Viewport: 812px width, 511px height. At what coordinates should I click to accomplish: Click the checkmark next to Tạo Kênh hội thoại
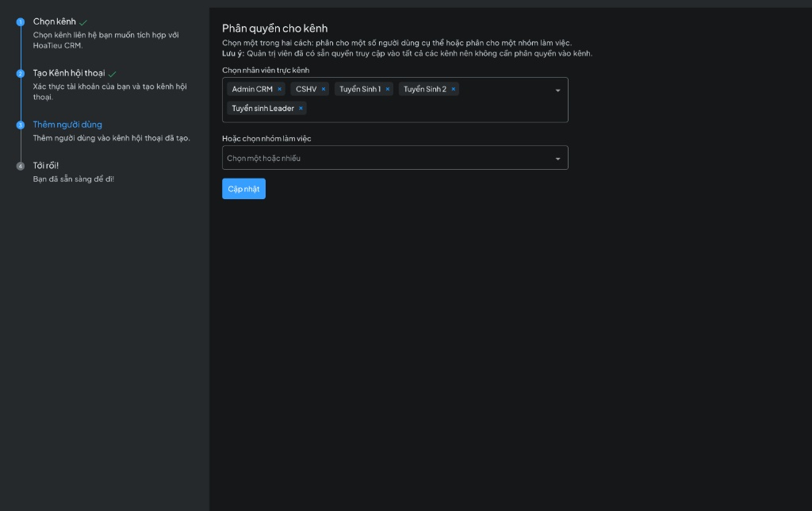(113, 74)
